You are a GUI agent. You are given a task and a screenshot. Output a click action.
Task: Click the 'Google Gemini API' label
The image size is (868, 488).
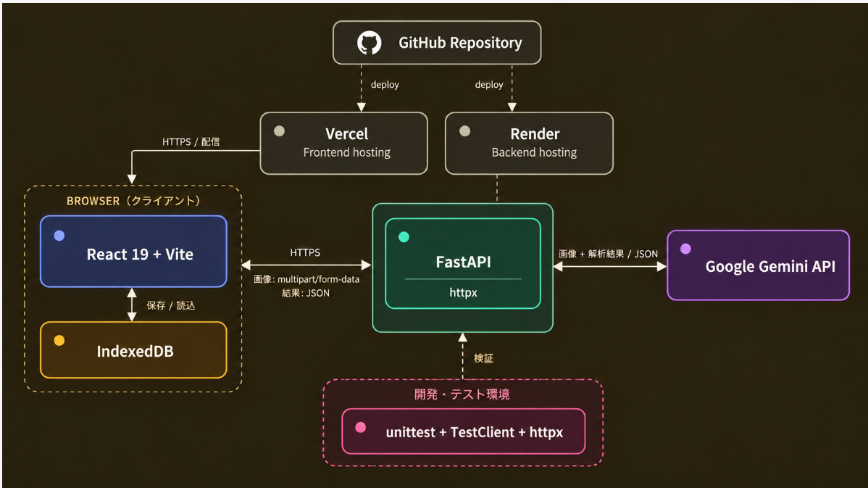(770, 266)
